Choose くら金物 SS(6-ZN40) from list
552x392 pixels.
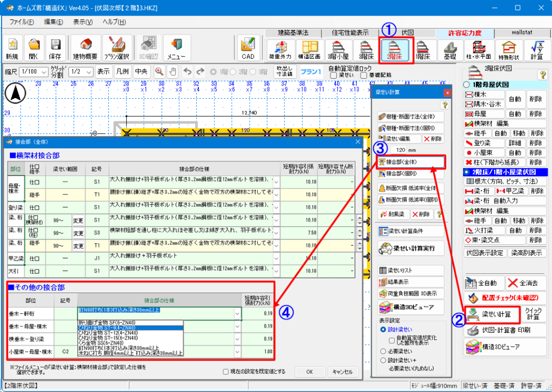(x=108, y=343)
